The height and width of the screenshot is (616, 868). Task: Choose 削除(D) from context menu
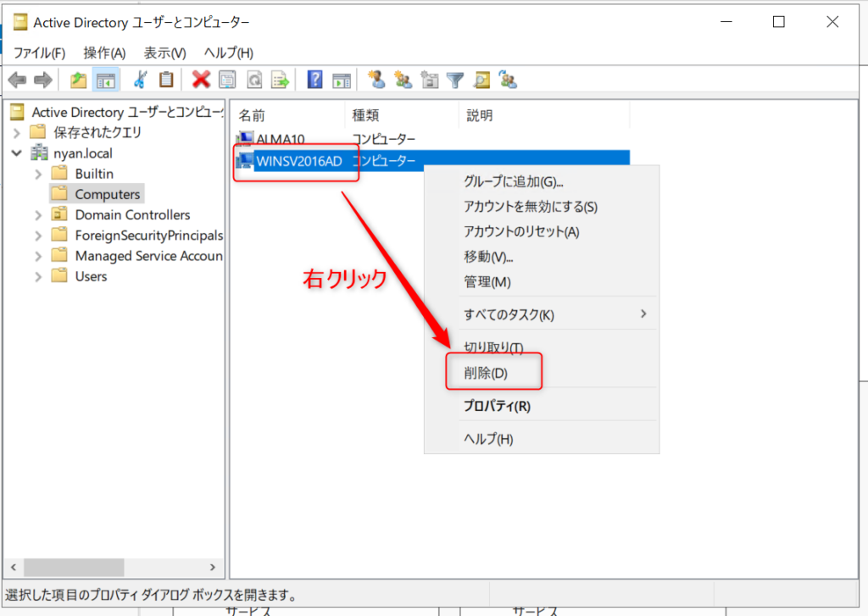point(486,373)
